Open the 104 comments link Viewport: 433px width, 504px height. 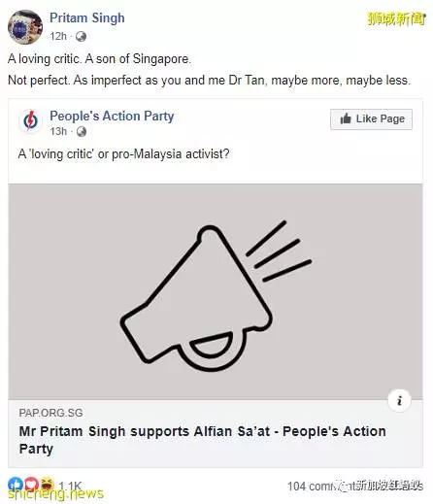coord(355,486)
